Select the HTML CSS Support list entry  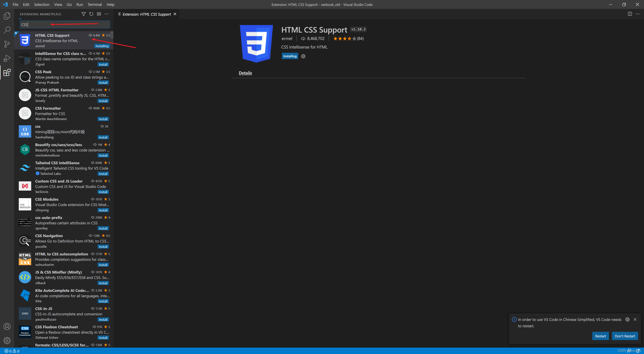click(x=64, y=40)
